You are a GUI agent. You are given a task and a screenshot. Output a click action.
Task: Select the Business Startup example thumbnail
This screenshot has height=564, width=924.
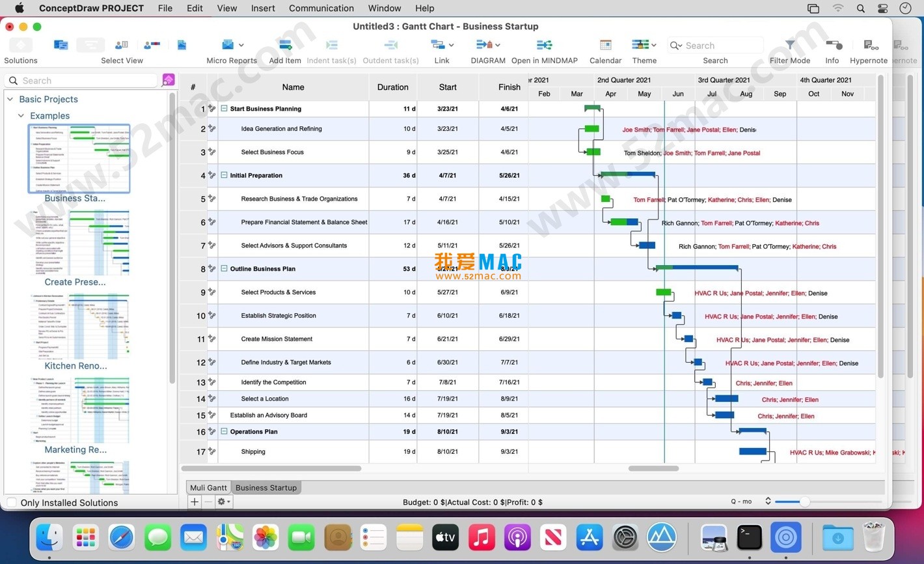79,158
